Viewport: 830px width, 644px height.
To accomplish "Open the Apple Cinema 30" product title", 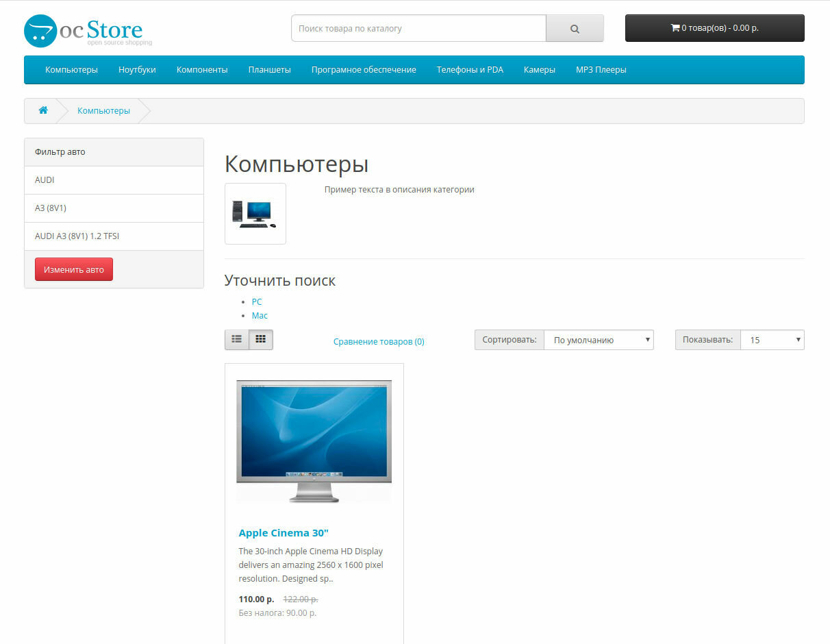I will 284,532.
